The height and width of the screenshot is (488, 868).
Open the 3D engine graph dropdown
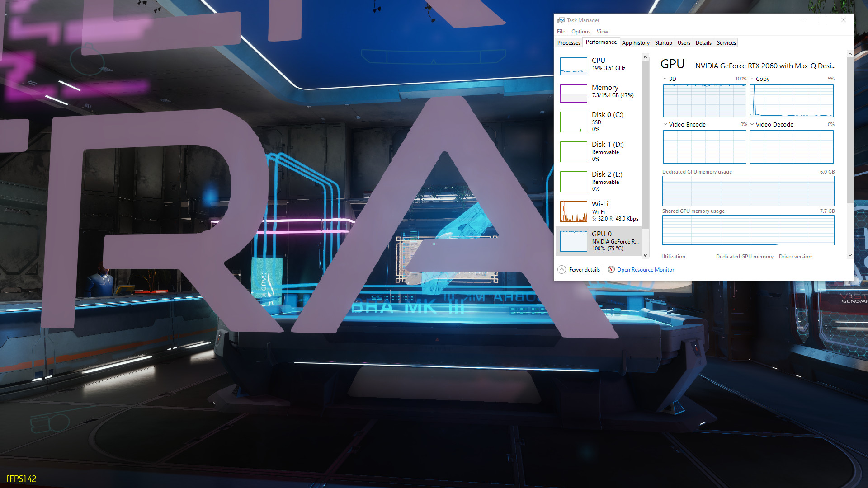(x=665, y=79)
